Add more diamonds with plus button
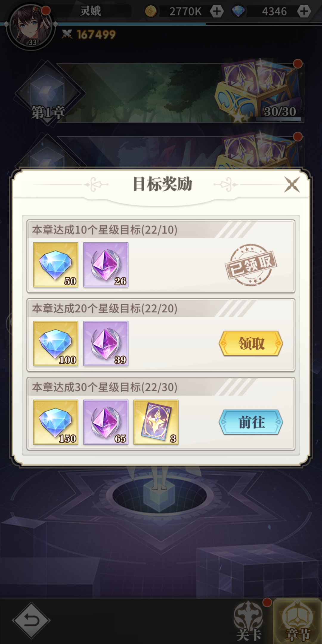 click(x=304, y=11)
